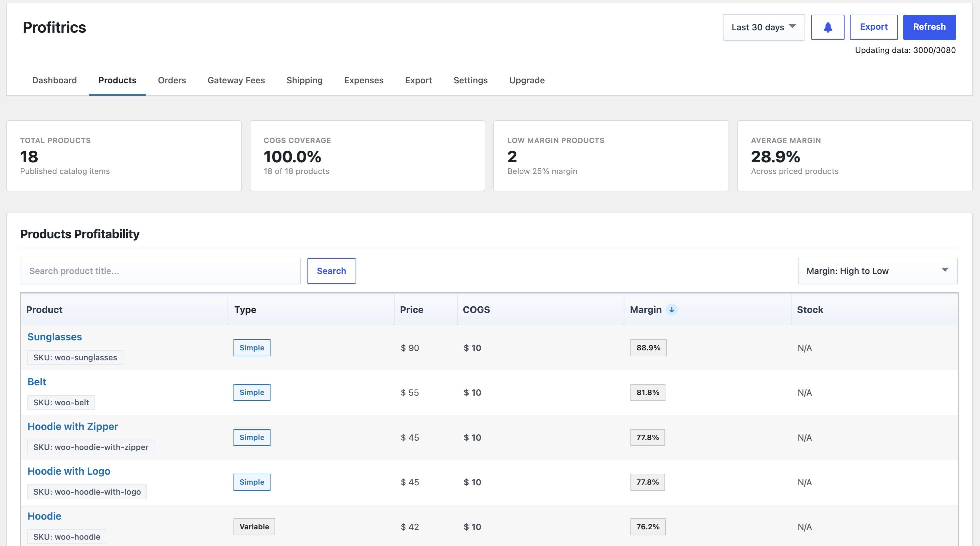Click the SKU: woo-hoodie-with-logo label
The width and height of the screenshot is (980, 546).
click(87, 492)
